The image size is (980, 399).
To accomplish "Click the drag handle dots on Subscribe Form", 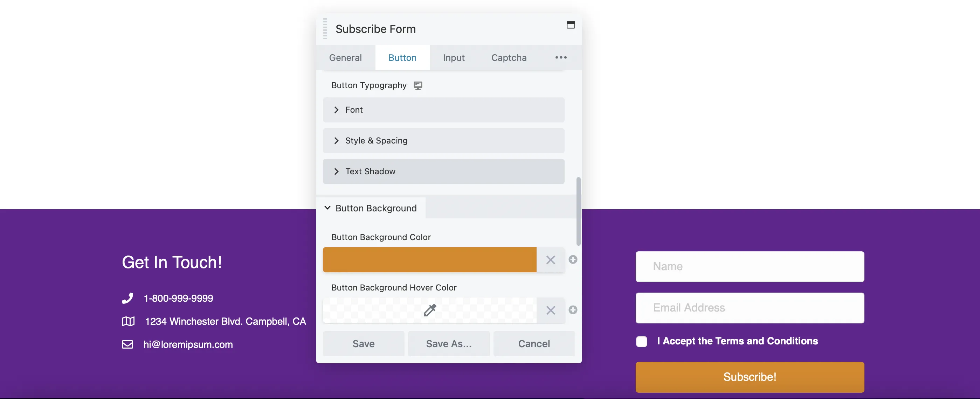I will 324,29.
